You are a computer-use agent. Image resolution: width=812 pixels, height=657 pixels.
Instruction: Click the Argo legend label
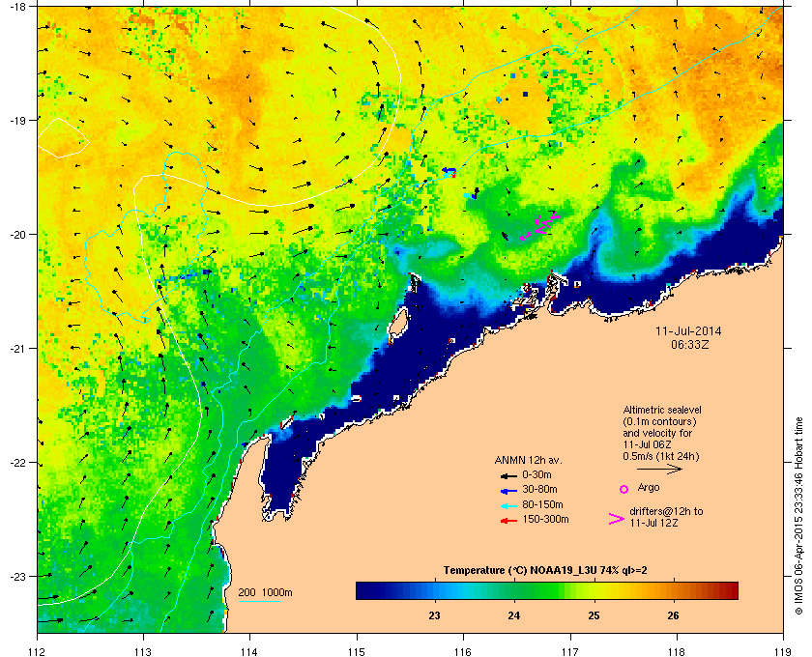649,487
